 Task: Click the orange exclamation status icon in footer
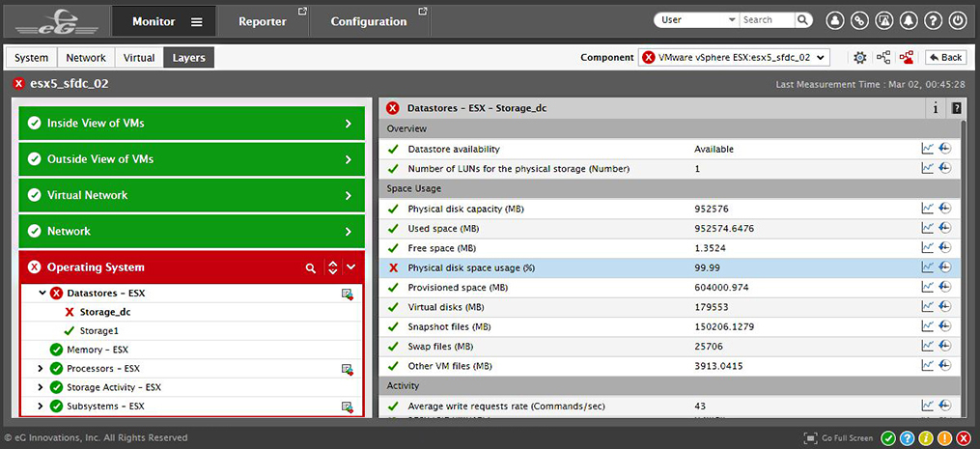pos(945,438)
